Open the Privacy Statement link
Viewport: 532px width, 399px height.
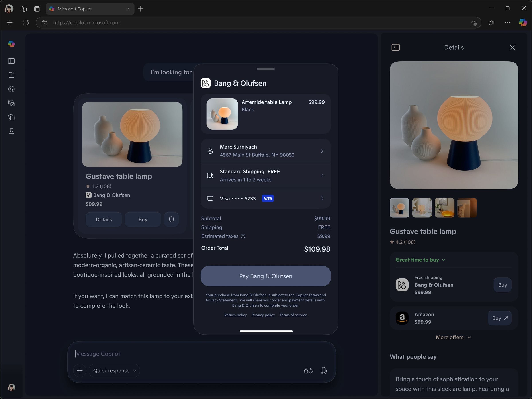tap(221, 300)
